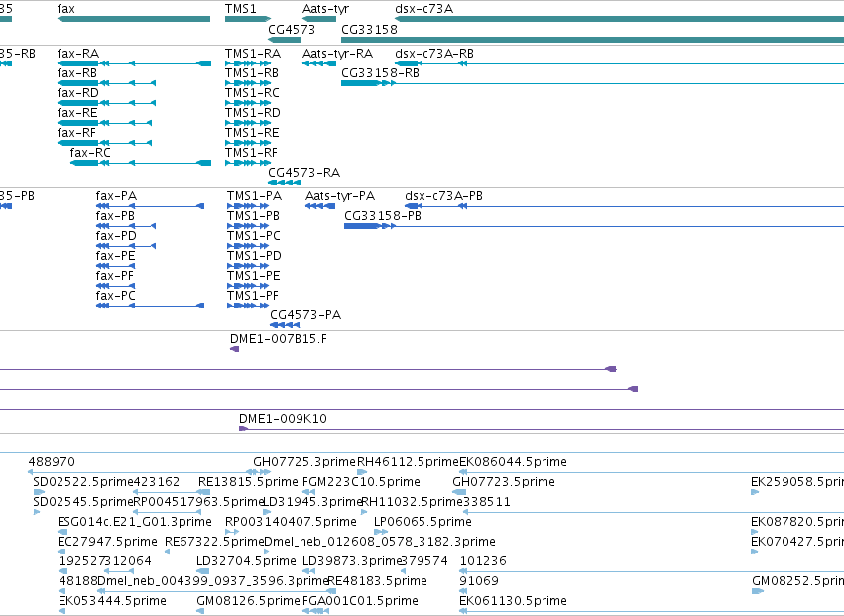
Task: Select the GM08126.5prime EST label
Action: [x=248, y=601]
